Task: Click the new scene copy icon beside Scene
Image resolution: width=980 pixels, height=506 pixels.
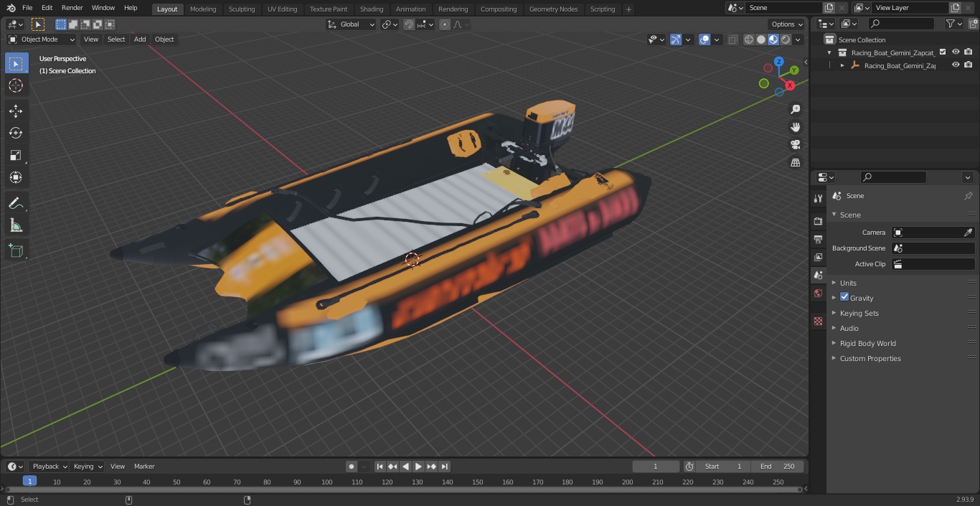Action: pos(829,8)
